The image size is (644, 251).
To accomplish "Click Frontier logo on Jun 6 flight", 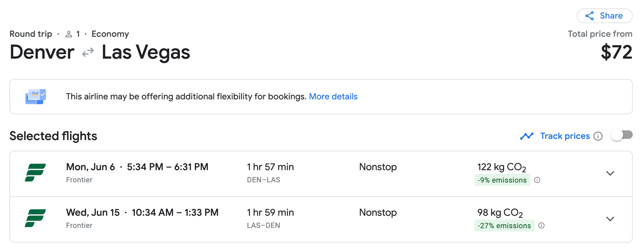I will 35,173.
